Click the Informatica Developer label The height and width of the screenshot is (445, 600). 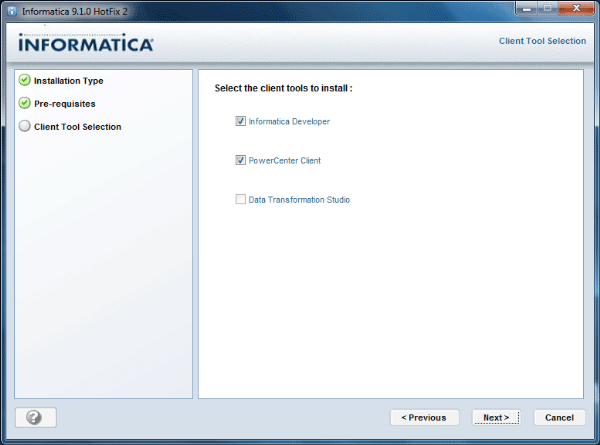pyautogui.click(x=289, y=122)
